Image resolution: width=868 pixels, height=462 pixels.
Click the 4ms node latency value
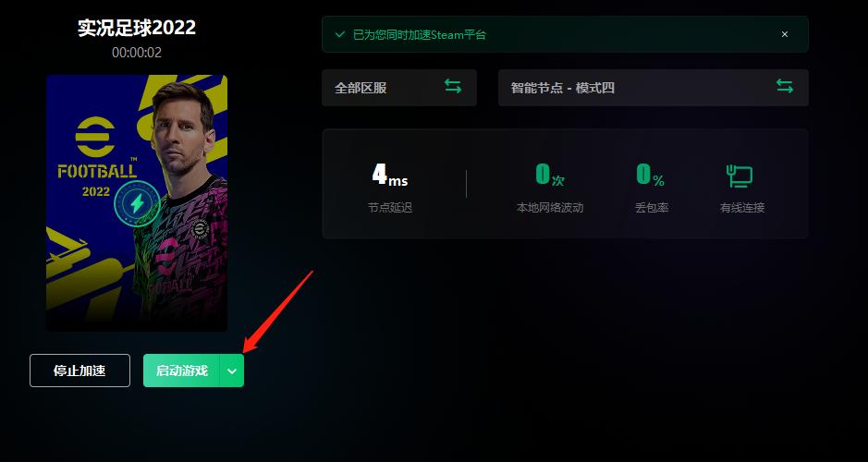(390, 175)
